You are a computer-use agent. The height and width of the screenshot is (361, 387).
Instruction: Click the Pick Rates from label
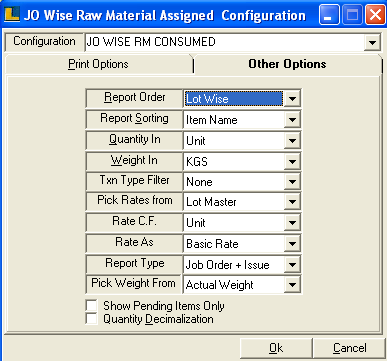(134, 200)
